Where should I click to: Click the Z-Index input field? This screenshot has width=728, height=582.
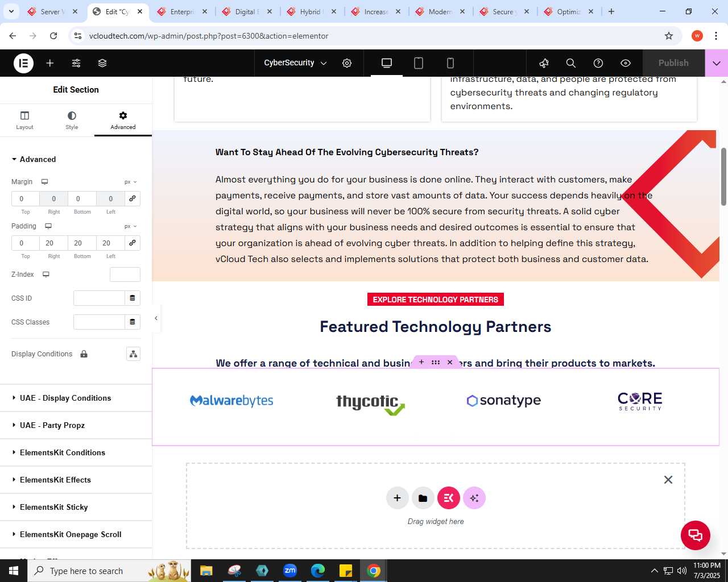(x=125, y=275)
